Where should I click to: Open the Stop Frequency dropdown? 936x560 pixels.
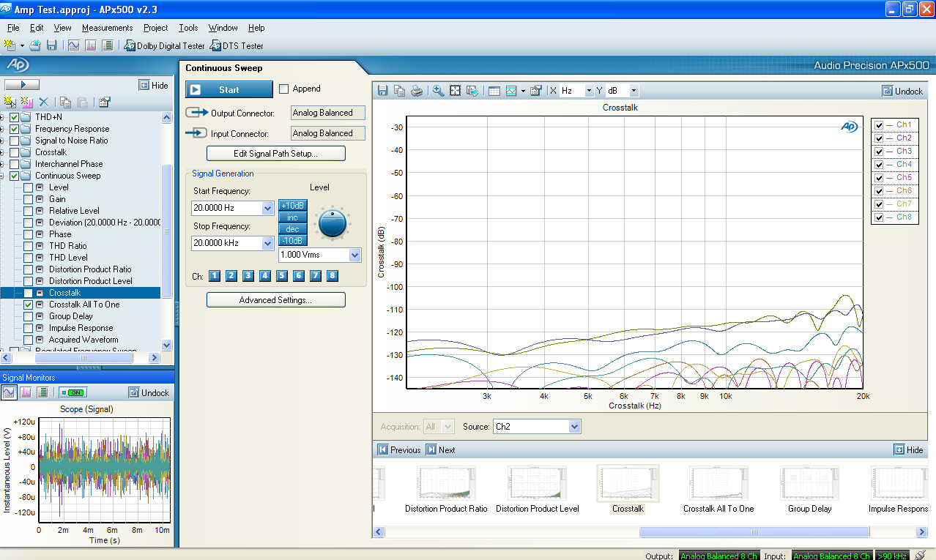pos(267,243)
